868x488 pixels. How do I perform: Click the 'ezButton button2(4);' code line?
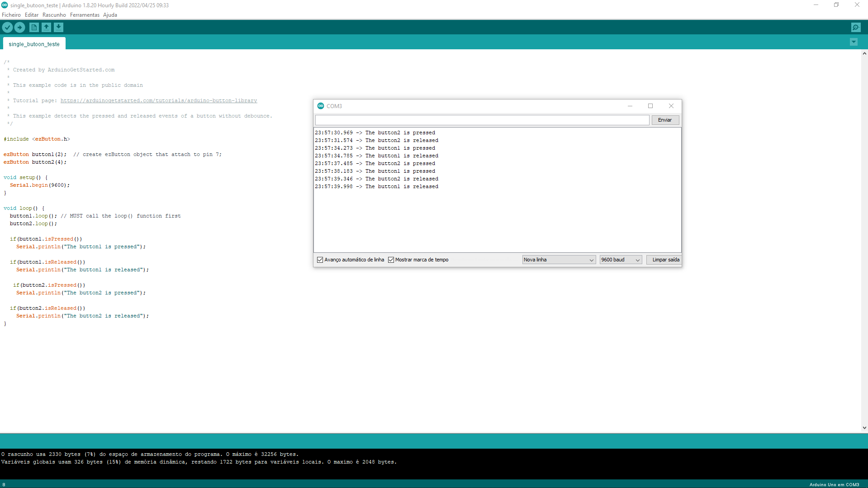click(35, 162)
